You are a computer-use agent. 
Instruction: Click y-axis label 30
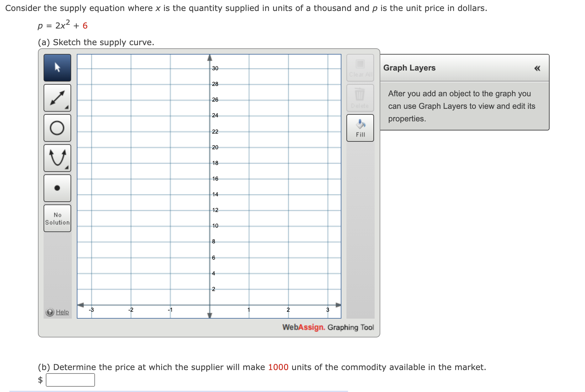215,68
